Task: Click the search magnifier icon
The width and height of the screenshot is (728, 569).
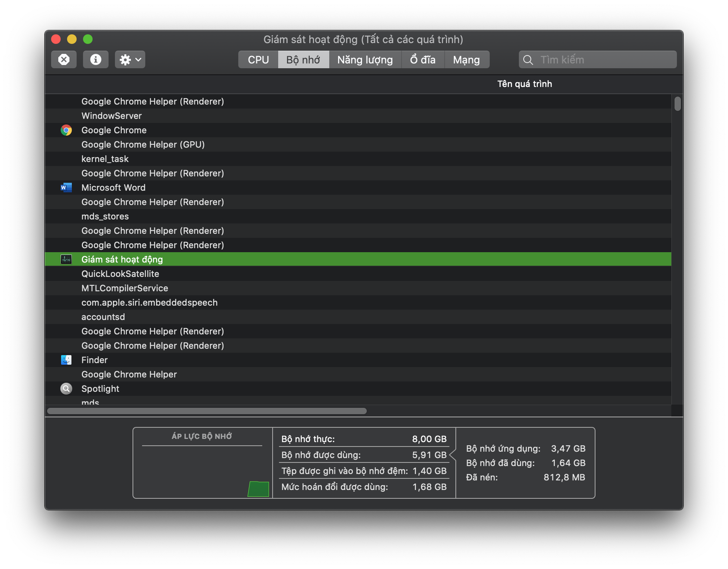Action: pyautogui.click(x=528, y=60)
